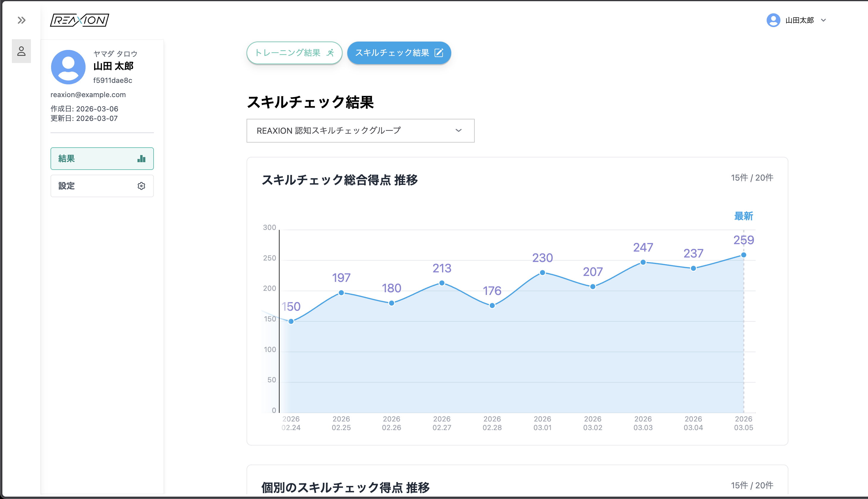
Task: Select the 259 data point on the chart
Action: (744, 255)
